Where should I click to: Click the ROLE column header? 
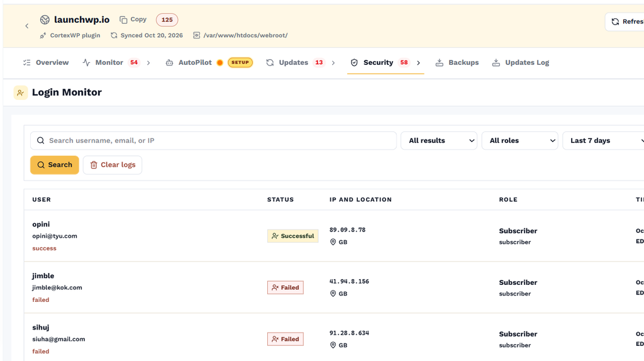(508, 199)
